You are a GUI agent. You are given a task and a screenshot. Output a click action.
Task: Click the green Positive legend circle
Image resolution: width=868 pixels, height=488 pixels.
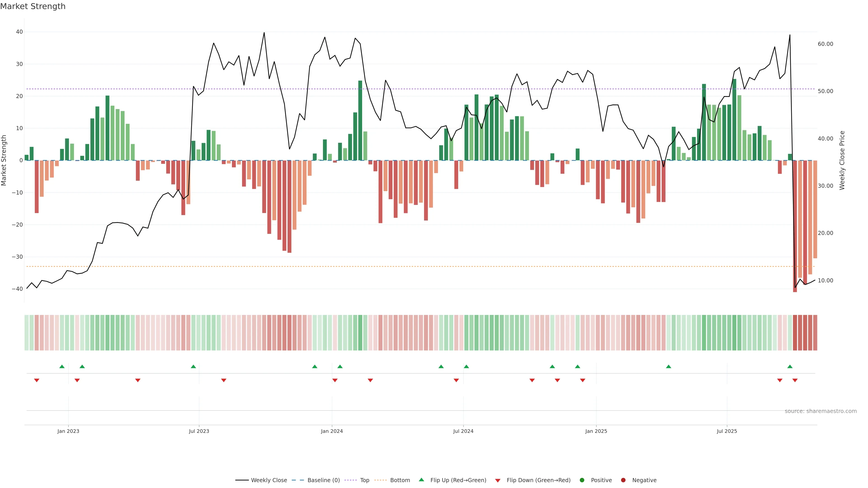[x=582, y=480]
